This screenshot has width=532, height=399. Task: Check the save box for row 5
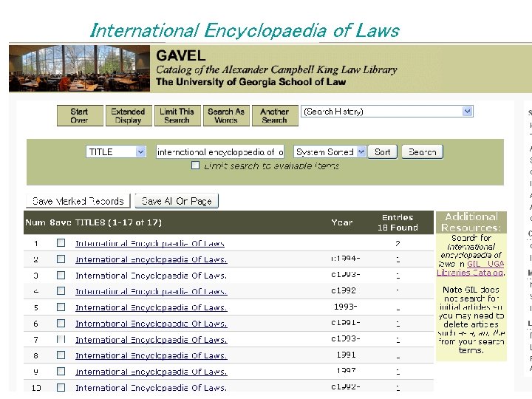[x=61, y=307]
